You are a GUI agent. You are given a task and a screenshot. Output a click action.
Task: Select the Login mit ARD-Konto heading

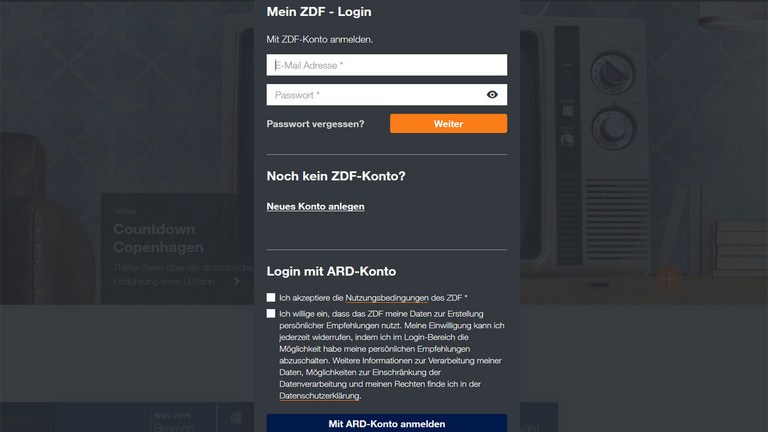click(331, 271)
